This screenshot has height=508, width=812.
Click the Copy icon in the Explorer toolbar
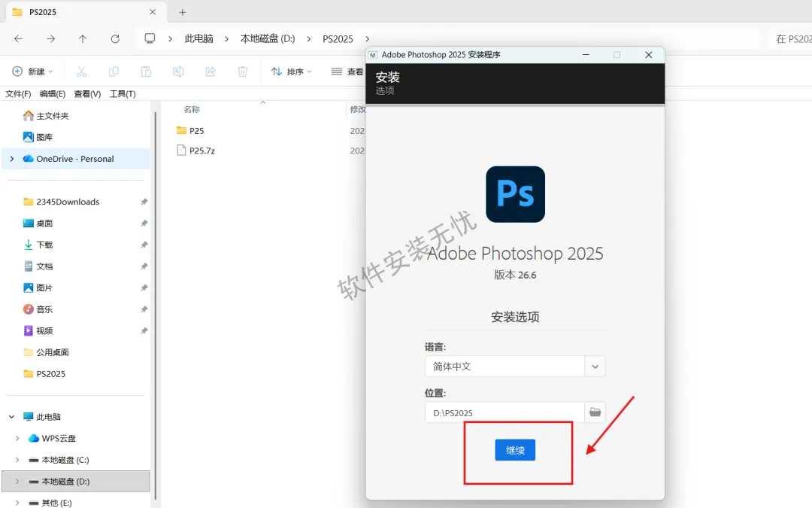[x=114, y=71]
